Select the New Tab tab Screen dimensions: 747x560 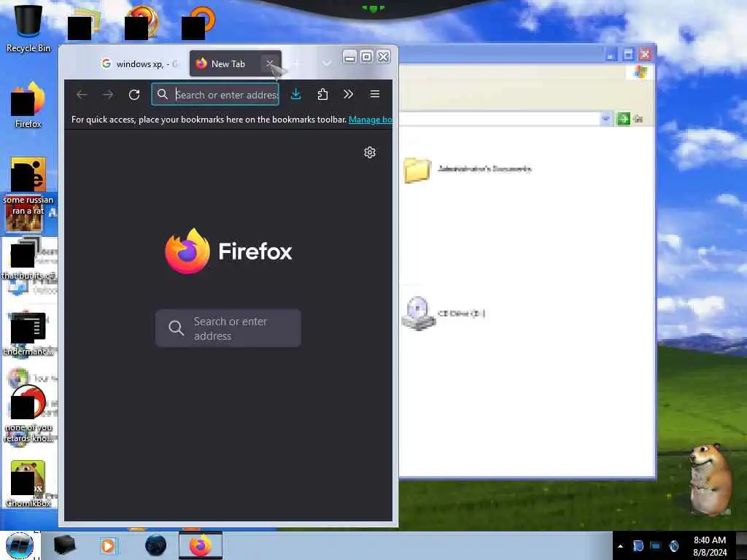[228, 64]
